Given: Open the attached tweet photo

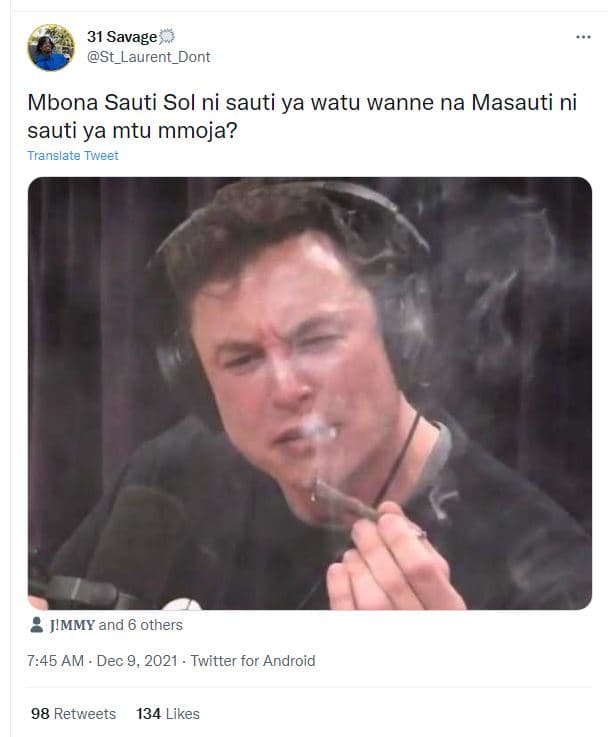Looking at the screenshot, I should 310,393.
